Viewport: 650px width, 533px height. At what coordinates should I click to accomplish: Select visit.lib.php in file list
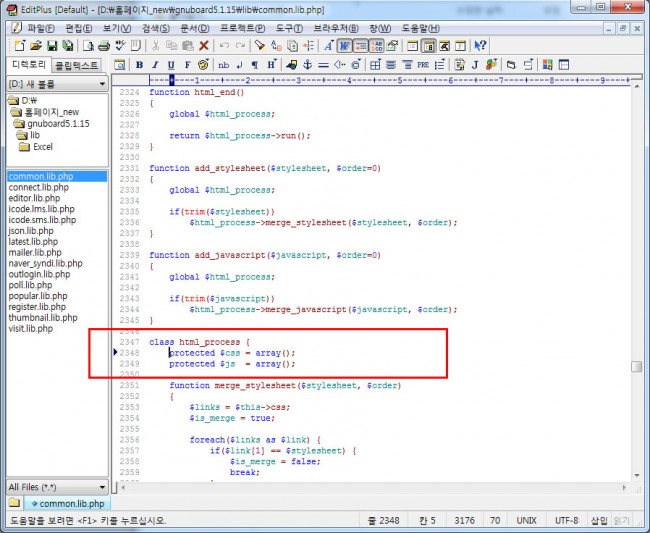(x=31, y=329)
